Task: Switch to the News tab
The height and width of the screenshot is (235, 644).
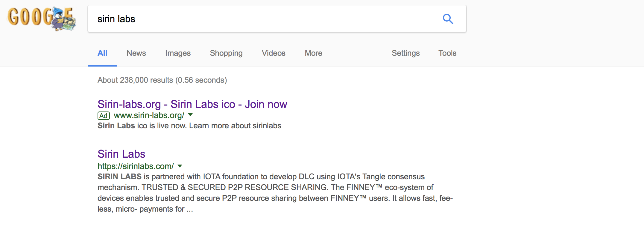Action: [136, 53]
